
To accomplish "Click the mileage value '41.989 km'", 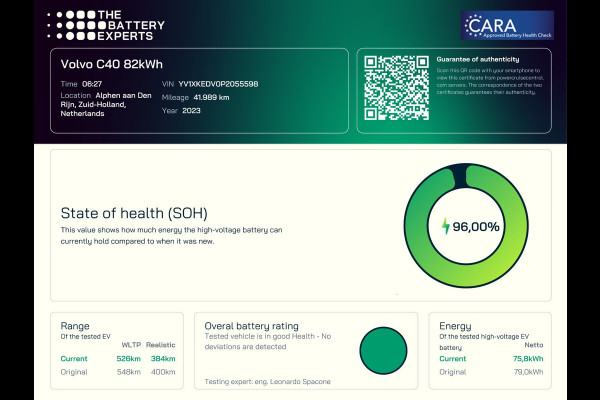I will click(211, 97).
